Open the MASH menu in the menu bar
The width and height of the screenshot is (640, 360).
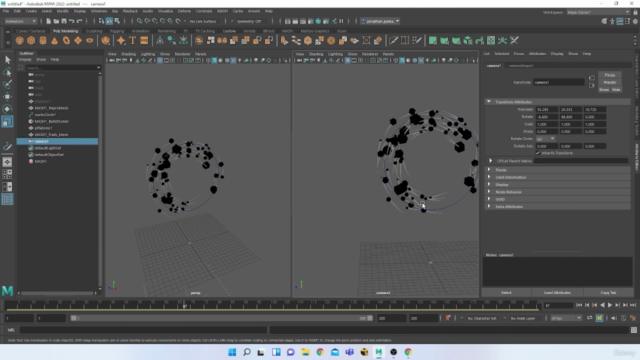click(x=222, y=11)
